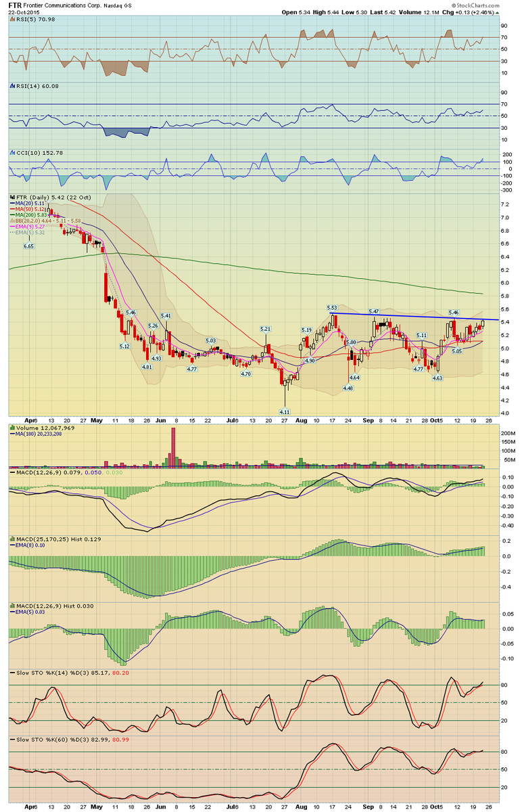The width and height of the screenshot is (524, 812).
Task: Click the FTR (Daily) 5.42 (22 Oct) legend
Action: click(53, 197)
